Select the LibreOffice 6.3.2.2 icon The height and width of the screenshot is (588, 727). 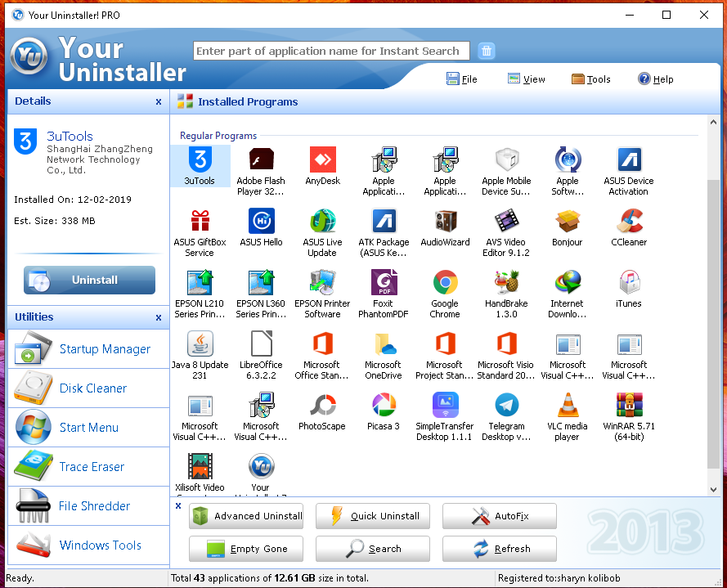261,343
